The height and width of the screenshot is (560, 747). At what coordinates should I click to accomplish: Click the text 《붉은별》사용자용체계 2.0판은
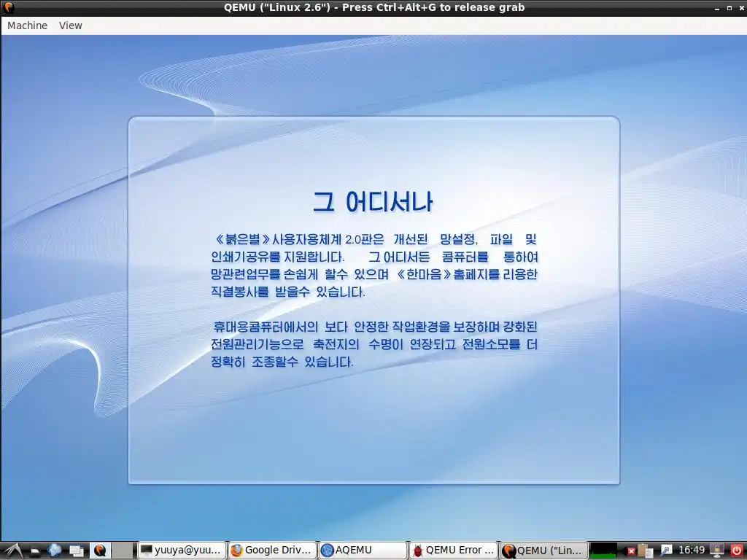coord(298,239)
